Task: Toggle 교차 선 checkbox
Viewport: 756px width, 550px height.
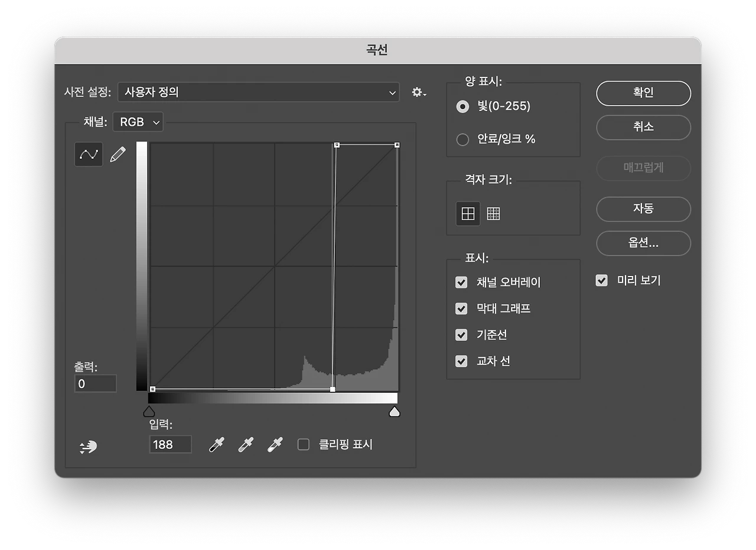Action: click(x=461, y=361)
